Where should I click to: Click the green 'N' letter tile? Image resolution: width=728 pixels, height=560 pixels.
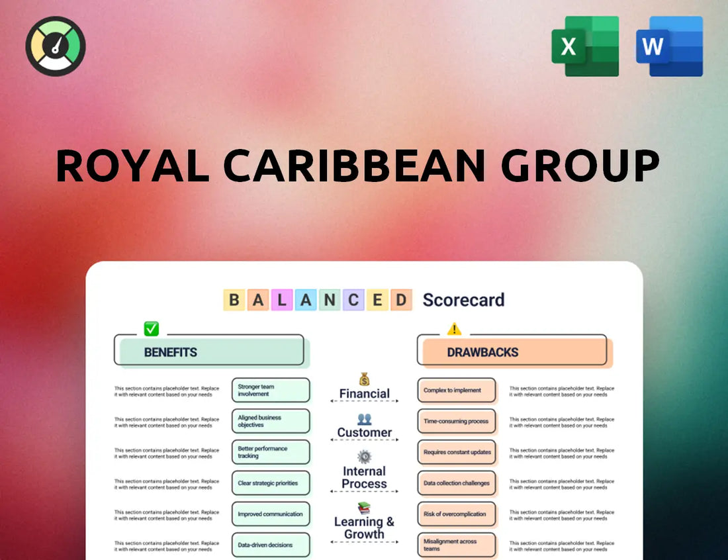click(330, 300)
